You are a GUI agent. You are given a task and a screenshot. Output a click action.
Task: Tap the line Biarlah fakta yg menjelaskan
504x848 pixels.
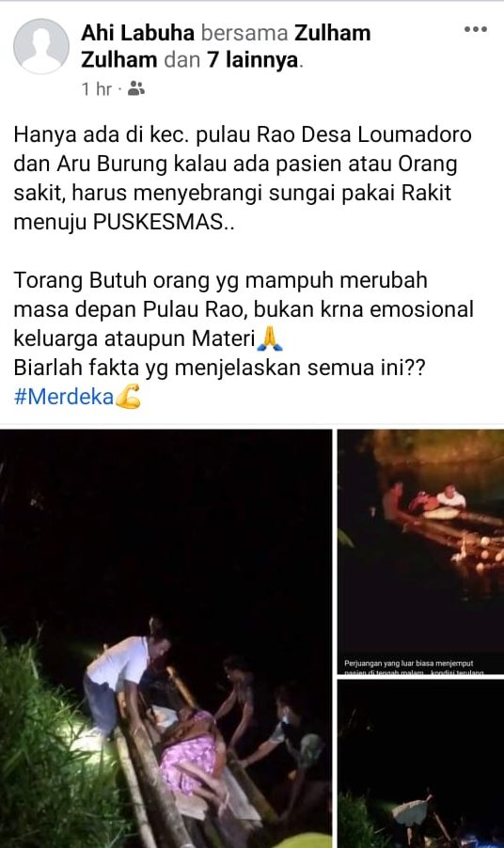(x=219, y=368)
